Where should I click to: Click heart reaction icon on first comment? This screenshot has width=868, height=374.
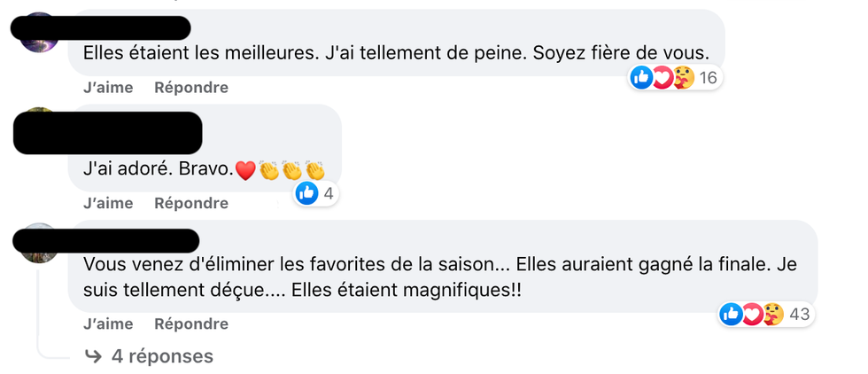(x=662, y=78)
